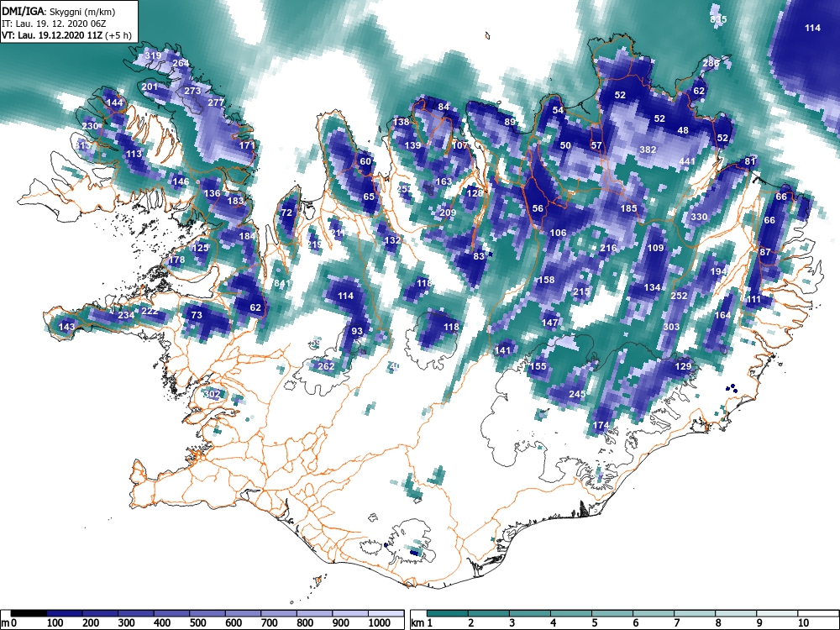Image resolution: width=840 pixels, height=630 pixels.
Task: Click the visibility value 264 on the map
Action: click(181, 63)
